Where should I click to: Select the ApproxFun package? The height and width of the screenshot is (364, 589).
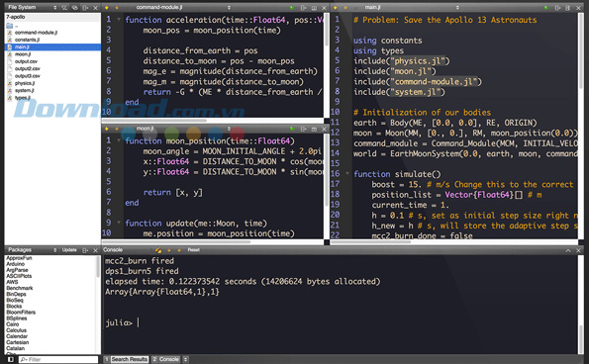[x=19, y=258]
